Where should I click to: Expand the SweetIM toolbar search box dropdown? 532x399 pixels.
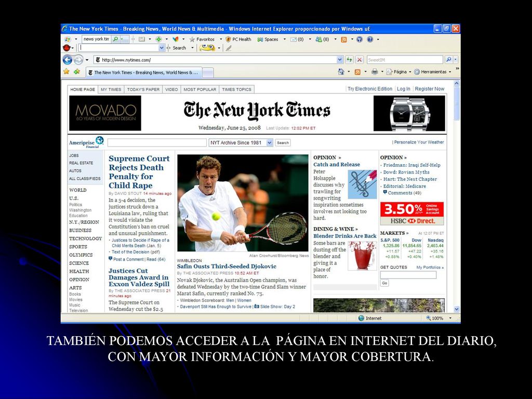pos(162,48)
